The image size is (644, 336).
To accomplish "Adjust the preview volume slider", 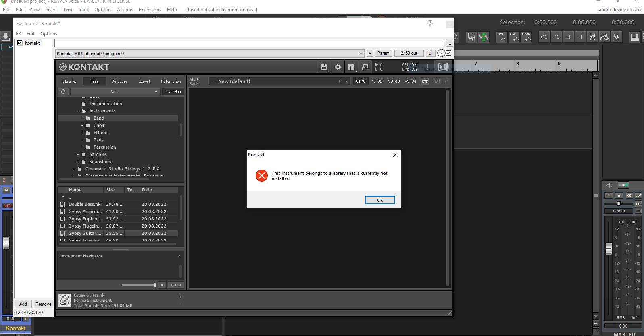I will click(139, 285).
